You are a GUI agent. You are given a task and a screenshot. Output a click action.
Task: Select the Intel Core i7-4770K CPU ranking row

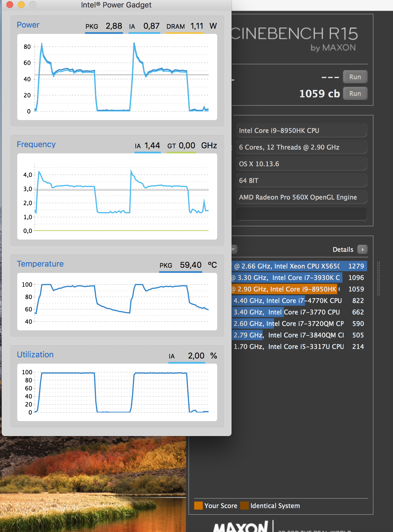299,300
